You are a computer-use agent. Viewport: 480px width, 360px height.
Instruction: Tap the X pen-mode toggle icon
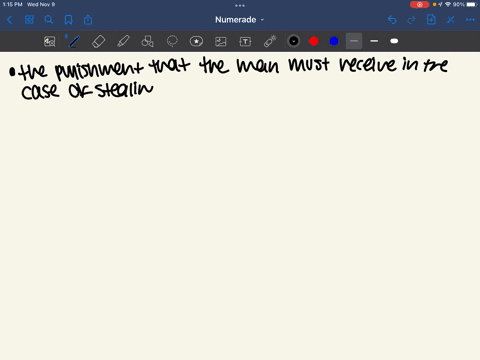click(x=451, y=20)
